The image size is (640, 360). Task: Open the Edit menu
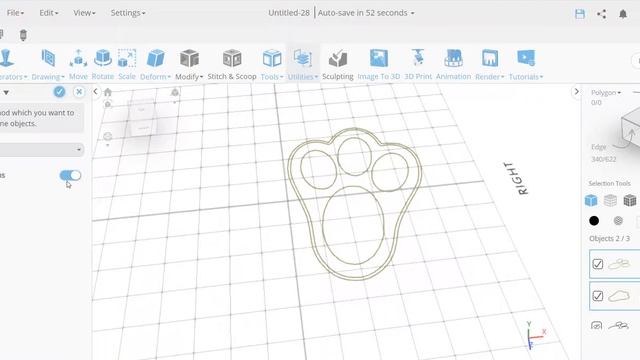[49, 13]
